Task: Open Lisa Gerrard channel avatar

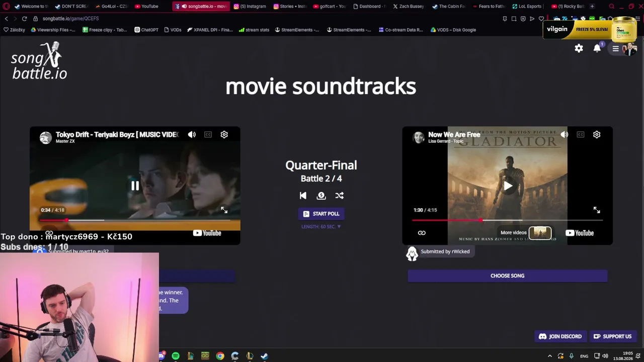Action: coord(419,138)
